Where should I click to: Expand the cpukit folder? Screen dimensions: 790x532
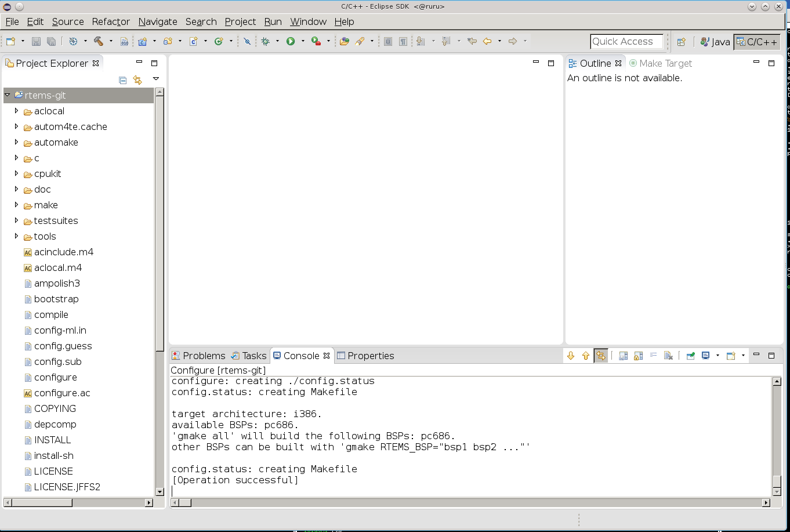coord(16,173)
